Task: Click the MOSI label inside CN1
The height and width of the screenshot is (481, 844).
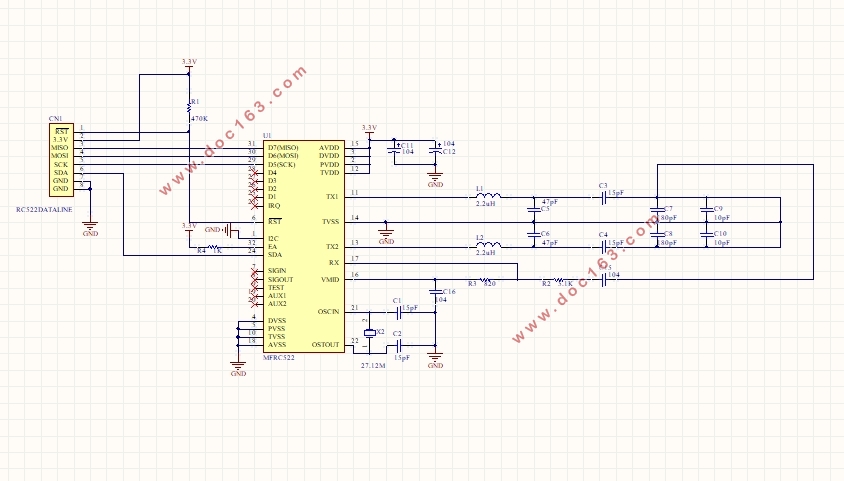Action: 60,156
